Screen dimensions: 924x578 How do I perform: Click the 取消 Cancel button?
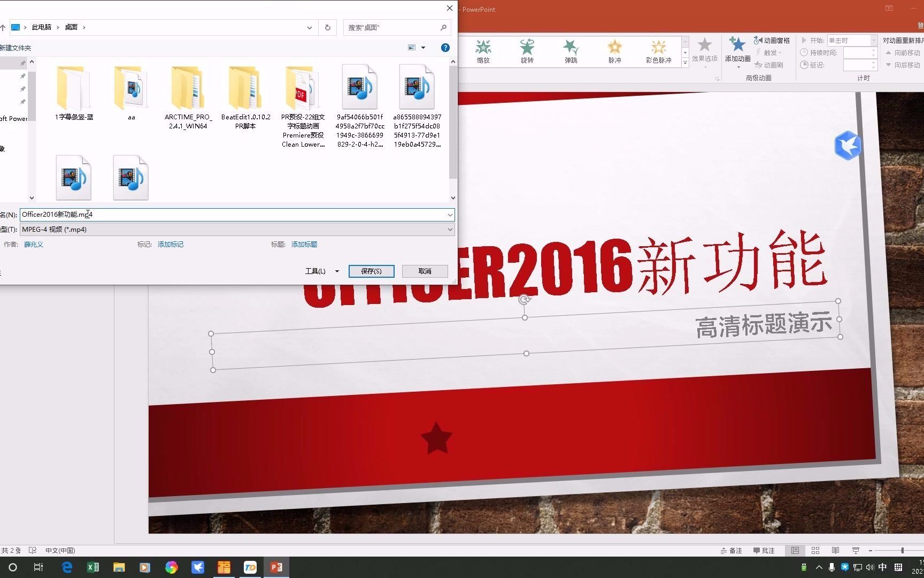pyautogui.click(x=425, y=271)
